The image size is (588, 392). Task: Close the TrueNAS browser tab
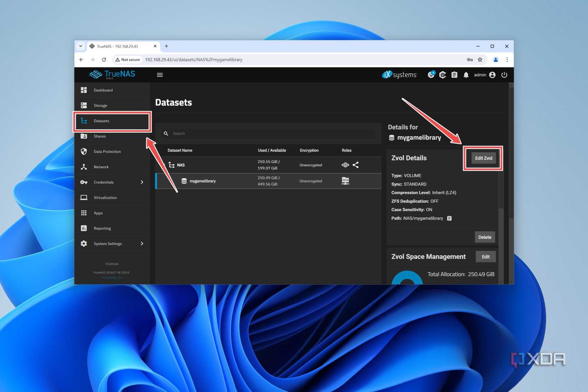pyautogui.click(x=155, y=46)
